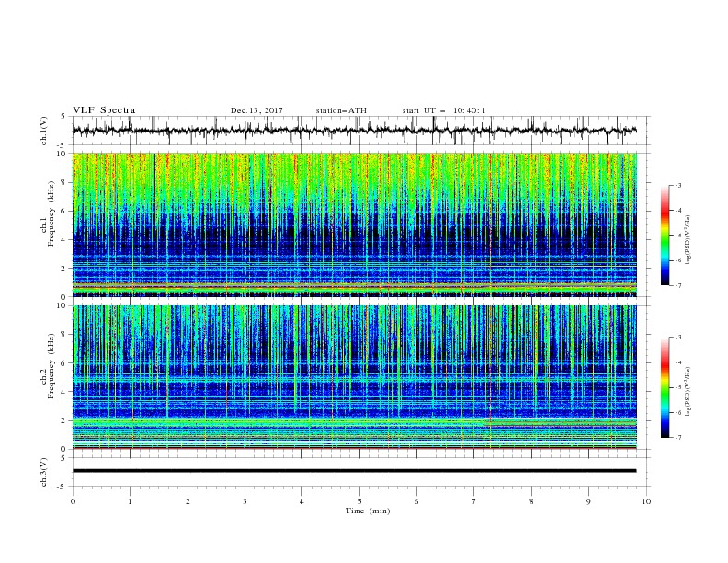Click the ch.1 spectrogram panel

(355, 224)
